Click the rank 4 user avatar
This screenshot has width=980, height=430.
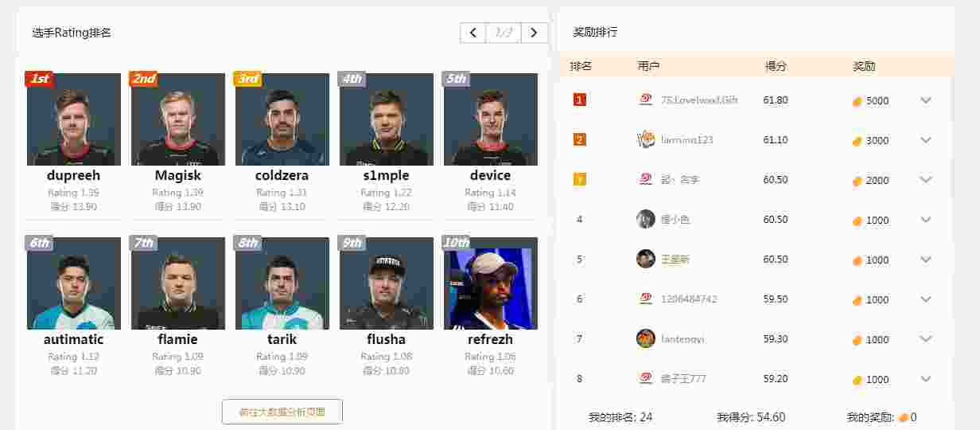[646, 219]
